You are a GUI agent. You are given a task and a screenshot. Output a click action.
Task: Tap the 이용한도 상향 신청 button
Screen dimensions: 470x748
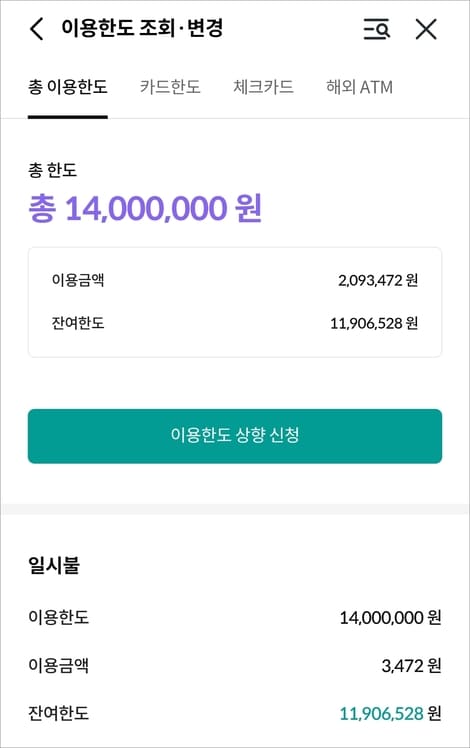235,436
